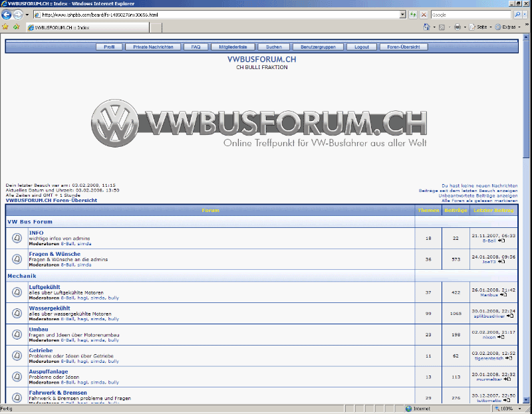This screenshot has width=532, height=414.
Task: Click the RSS feeds icon in the toolbar
Action: (442, 27)
